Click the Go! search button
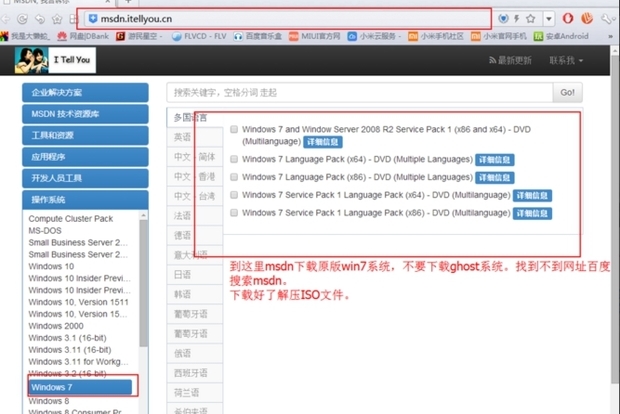 coord(567,93)
